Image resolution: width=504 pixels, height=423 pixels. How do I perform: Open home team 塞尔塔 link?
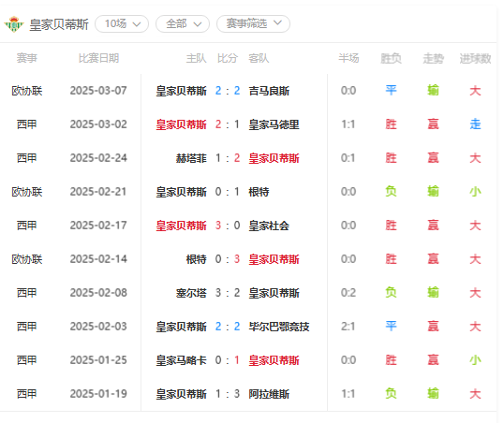(x=191, y=293)
